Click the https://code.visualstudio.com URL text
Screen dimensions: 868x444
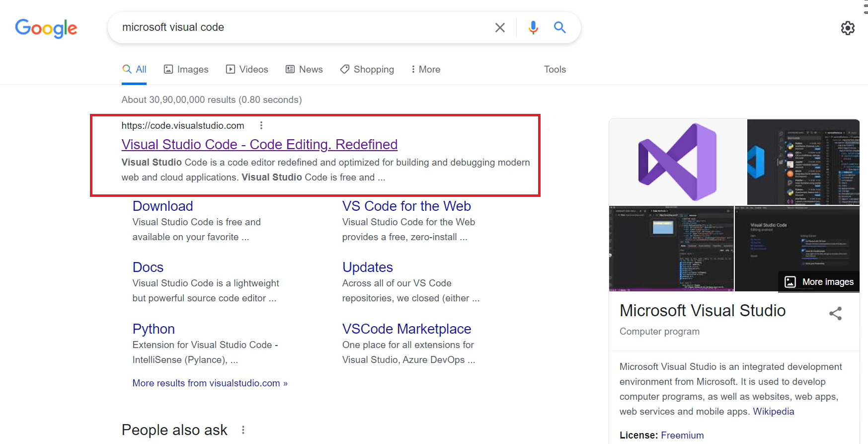[x=183, y=126]
